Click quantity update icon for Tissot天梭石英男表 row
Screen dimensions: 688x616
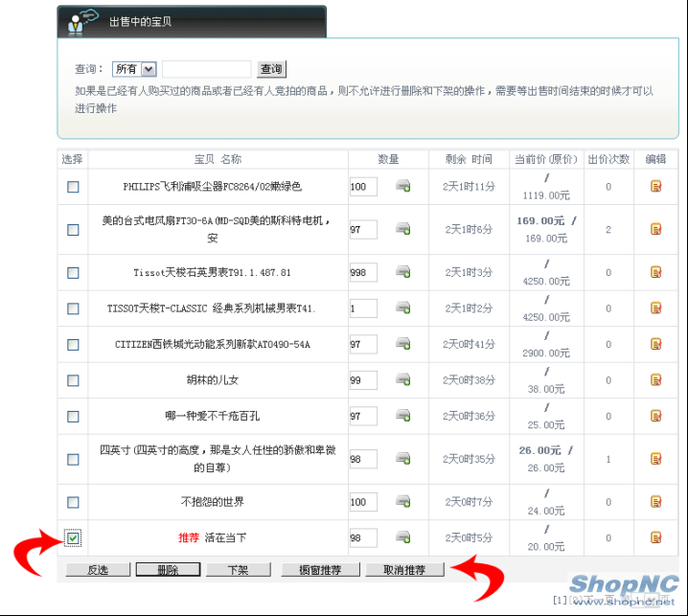pos(402,272)
